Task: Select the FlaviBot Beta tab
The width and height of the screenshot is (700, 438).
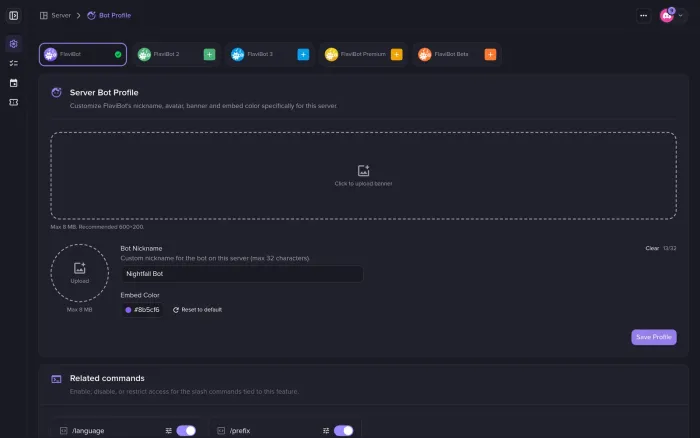Action: pyautogui.click(x=457, y=54)
